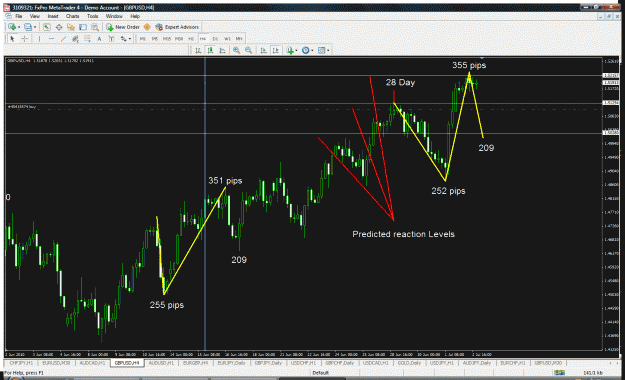Switch to the EURJPY,Daily chart tab
The image size is (625, 380).
point(231,363)
